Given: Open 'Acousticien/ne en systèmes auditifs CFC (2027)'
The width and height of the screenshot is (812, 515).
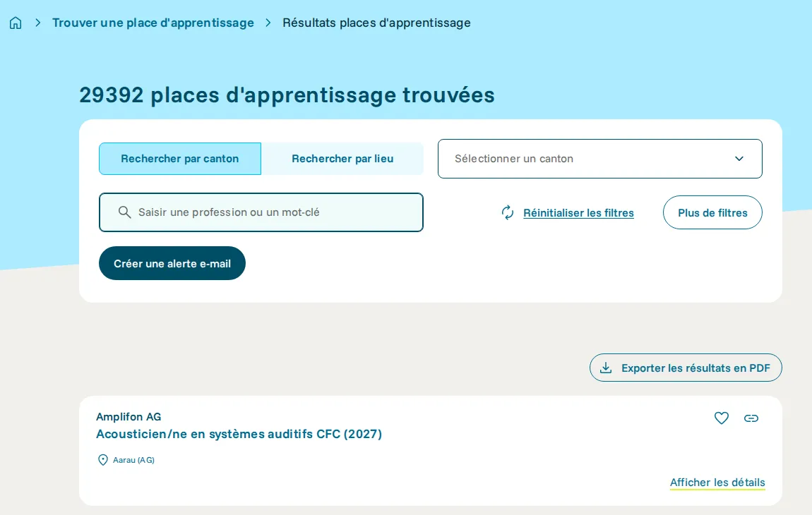Looking at the screenshot, I should click(239, 434).
